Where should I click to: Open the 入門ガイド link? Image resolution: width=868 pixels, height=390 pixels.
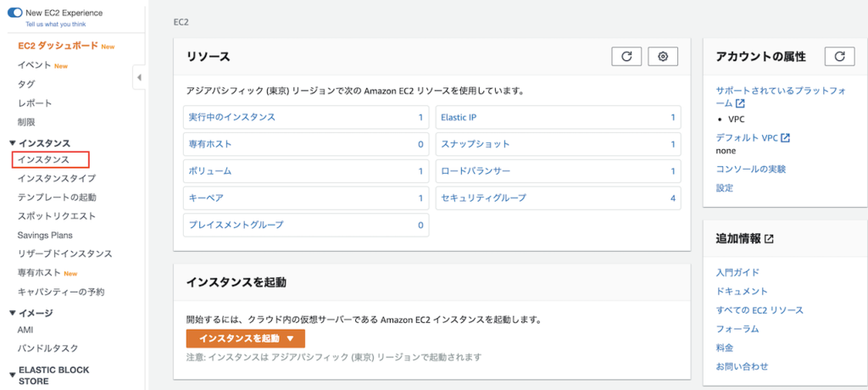coord(737,272)
